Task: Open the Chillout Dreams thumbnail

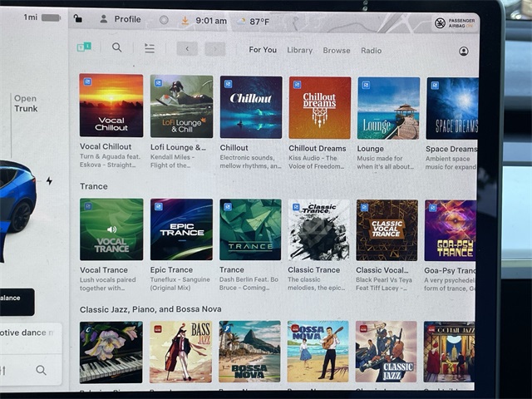Action: coord(319,108)
